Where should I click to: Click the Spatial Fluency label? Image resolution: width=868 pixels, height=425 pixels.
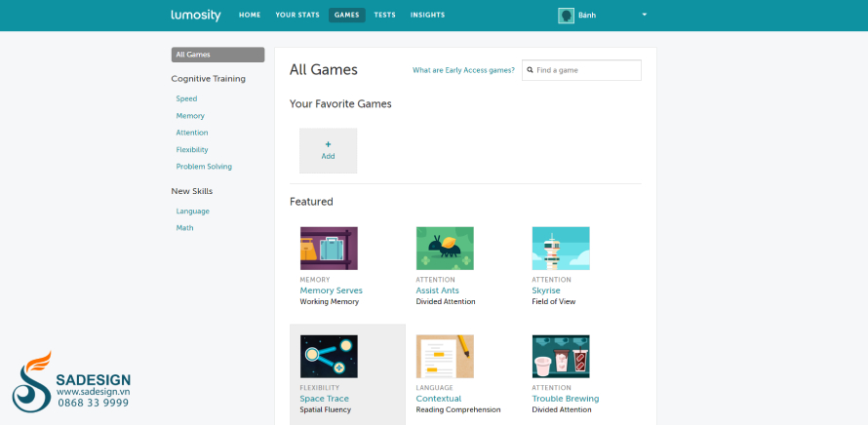326,410
